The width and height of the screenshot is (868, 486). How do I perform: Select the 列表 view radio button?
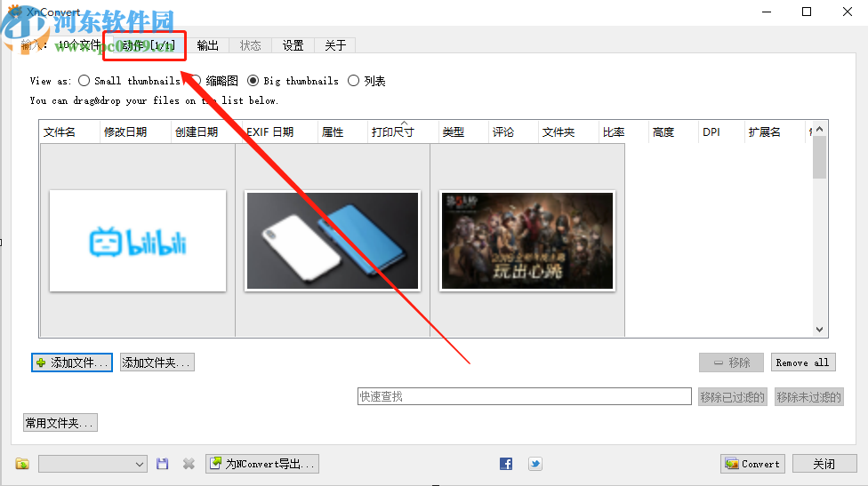point(353,81)
